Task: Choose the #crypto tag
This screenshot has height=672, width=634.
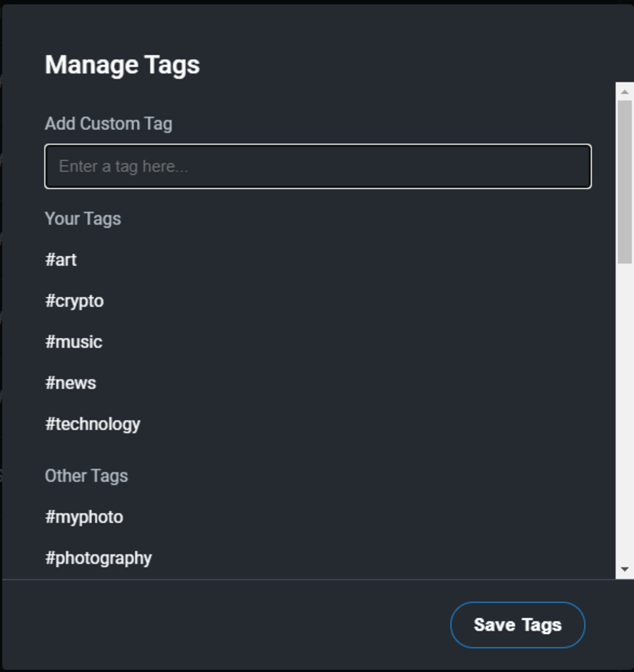Action: [x=74, y=301]
